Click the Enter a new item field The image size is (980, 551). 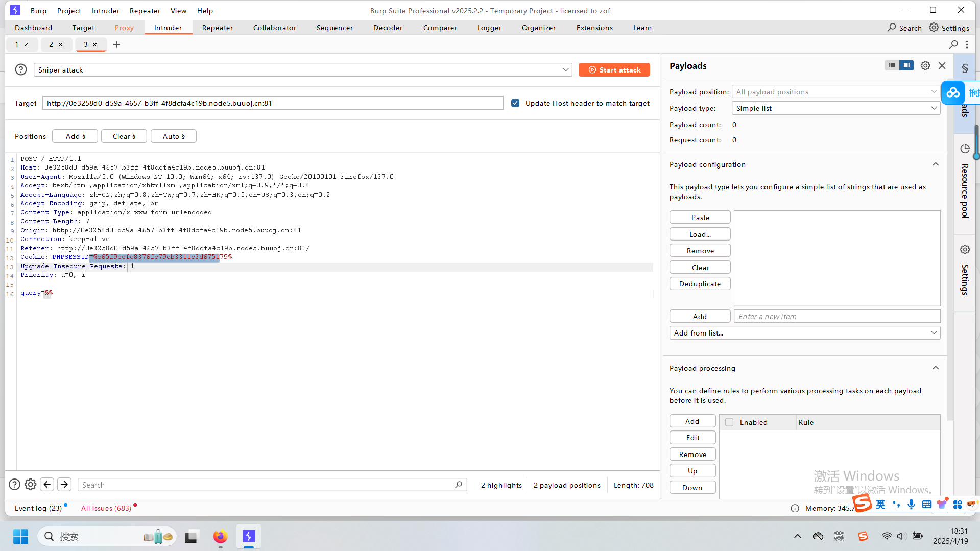click(x=837, y=317)
